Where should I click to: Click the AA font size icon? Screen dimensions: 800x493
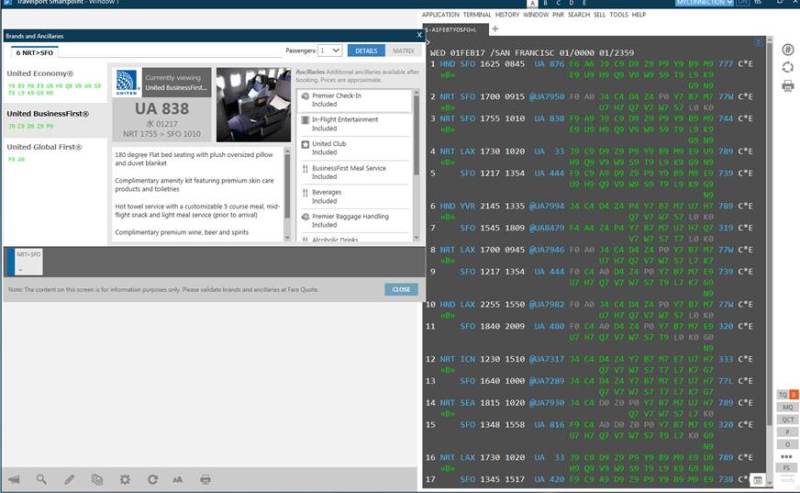coord(178,479)
